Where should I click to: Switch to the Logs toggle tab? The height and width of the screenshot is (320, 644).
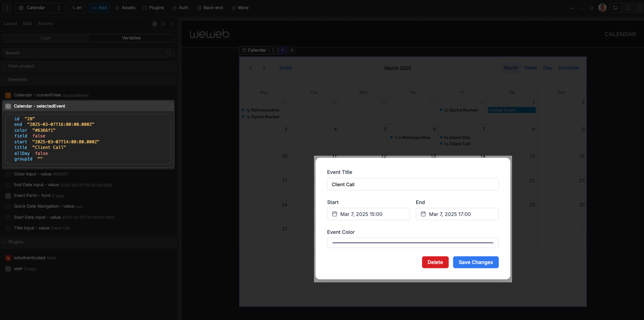pos(45,38)
